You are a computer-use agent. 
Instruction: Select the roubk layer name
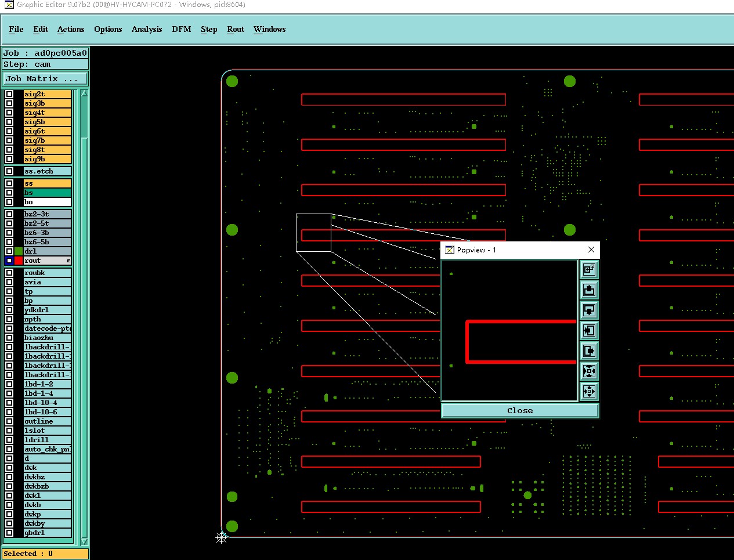tap(47, 273)
